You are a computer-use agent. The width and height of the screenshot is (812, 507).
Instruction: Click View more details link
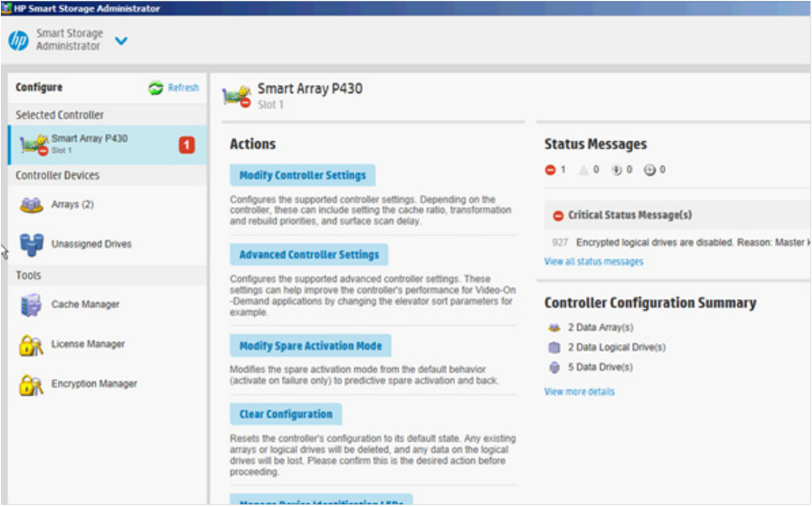(x=579, y=391)
